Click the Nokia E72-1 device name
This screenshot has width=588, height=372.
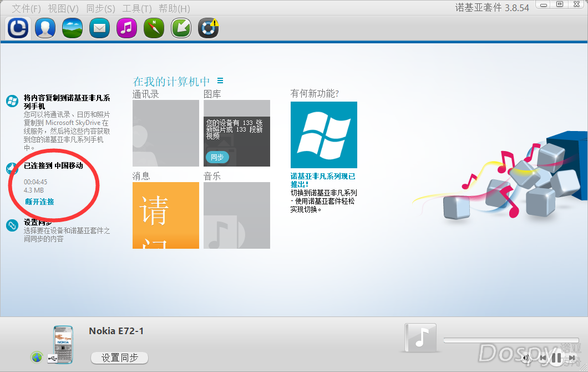pos(116,331)
